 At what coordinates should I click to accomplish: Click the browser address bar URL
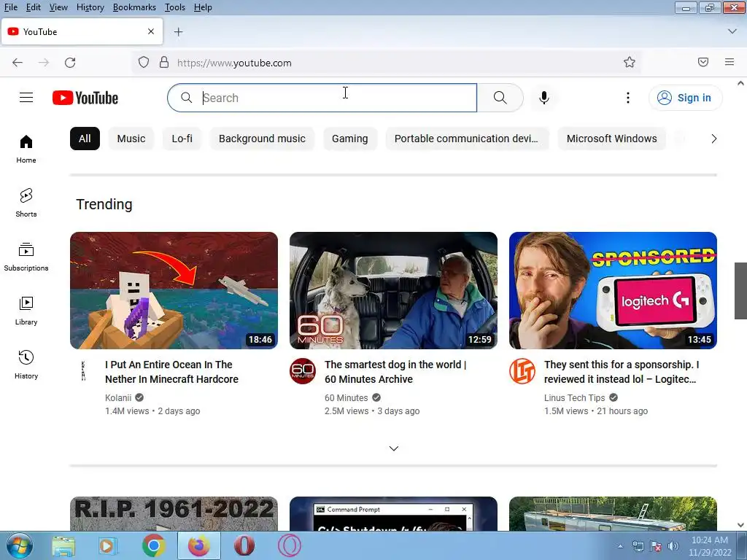click(x=234, y=63)
